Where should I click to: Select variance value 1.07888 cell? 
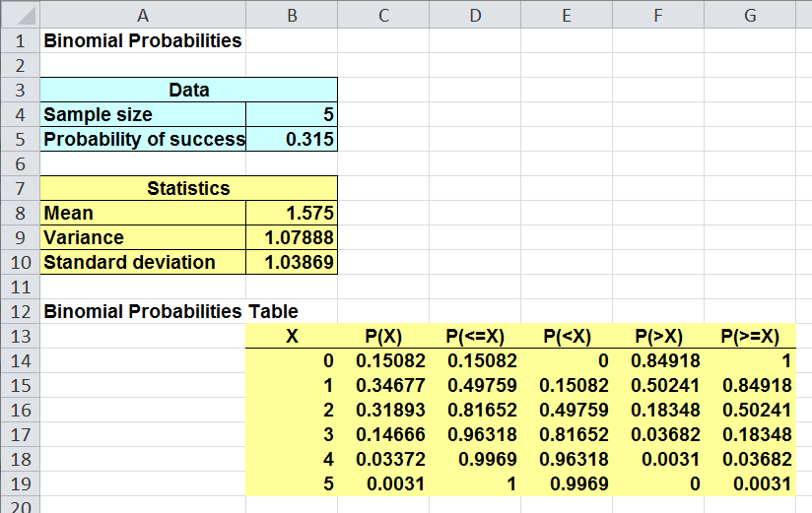tap(292, 237)
